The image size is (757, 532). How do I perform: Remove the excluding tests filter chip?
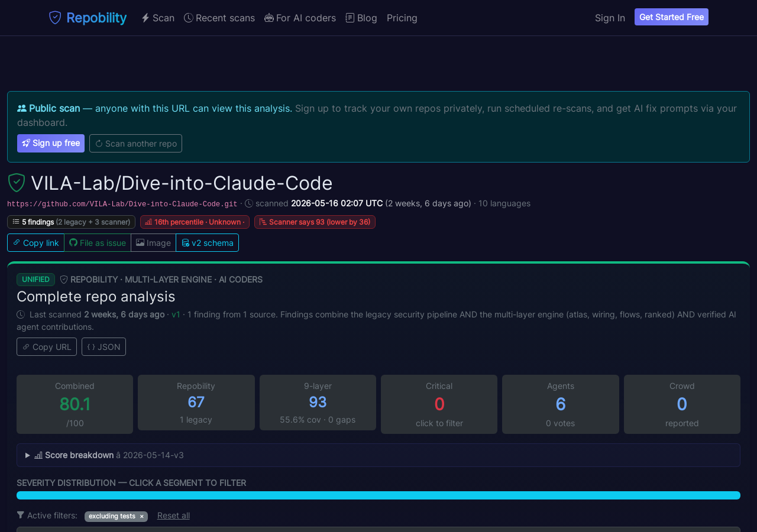[142, 517]
